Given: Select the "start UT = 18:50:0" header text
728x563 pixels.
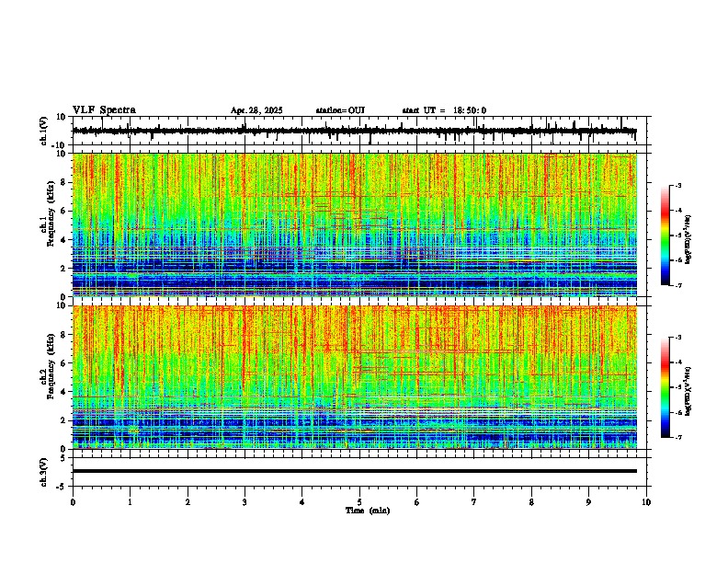Looking at the screenshot, I should [444, 110].
